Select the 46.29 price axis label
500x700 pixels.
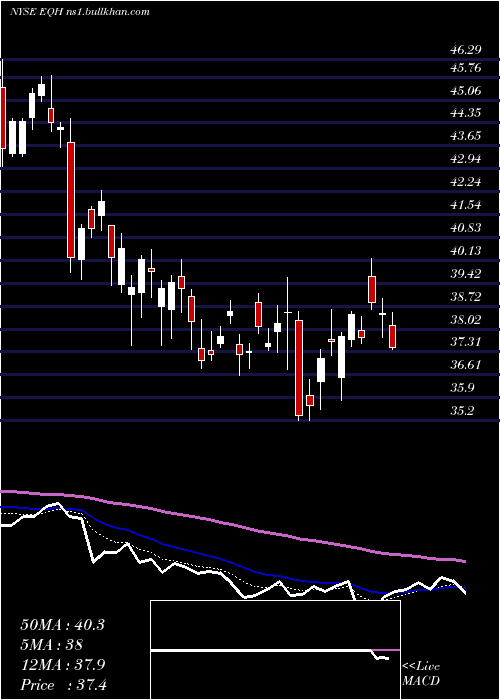[465, 50]
